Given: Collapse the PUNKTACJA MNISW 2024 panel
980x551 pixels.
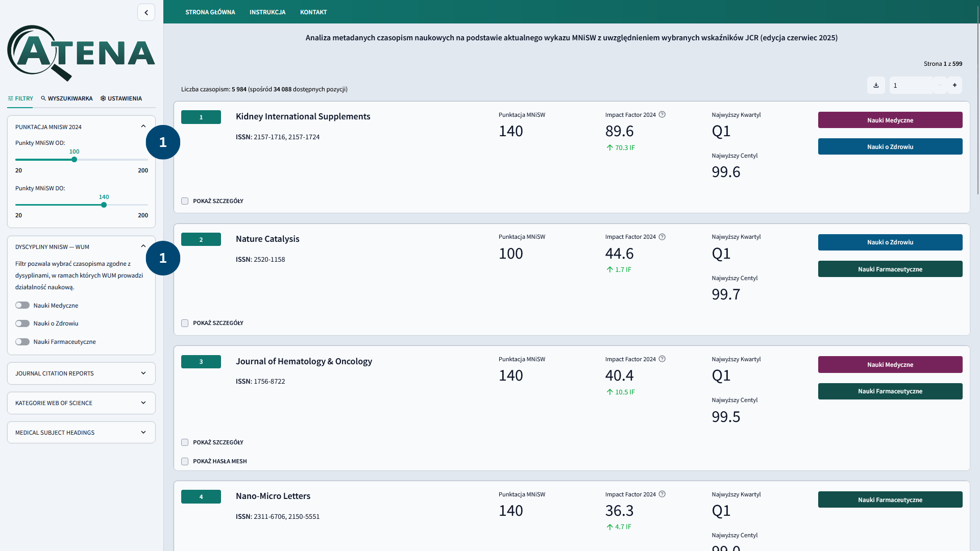Looking at the screenshot, I should pyautogui.click(x=143, y=127).
